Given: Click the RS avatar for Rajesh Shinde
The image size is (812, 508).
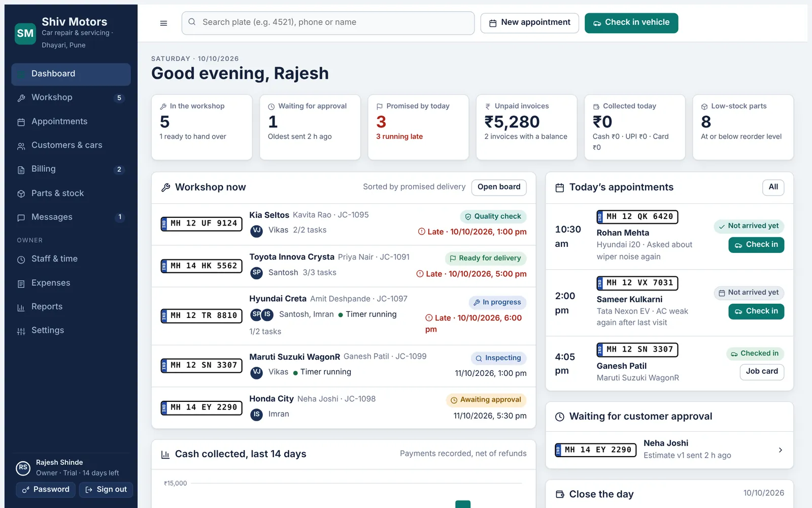Looking at the screenshot, I should tap(23, 467).
